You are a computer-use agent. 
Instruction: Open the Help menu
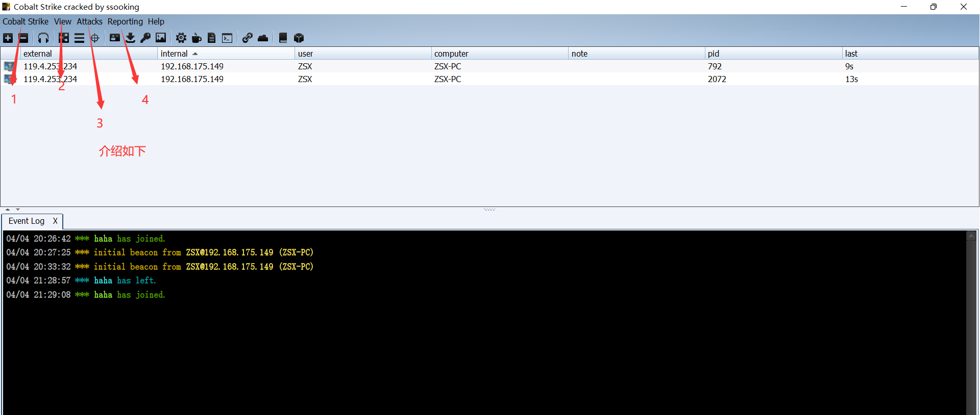(156, 21)
